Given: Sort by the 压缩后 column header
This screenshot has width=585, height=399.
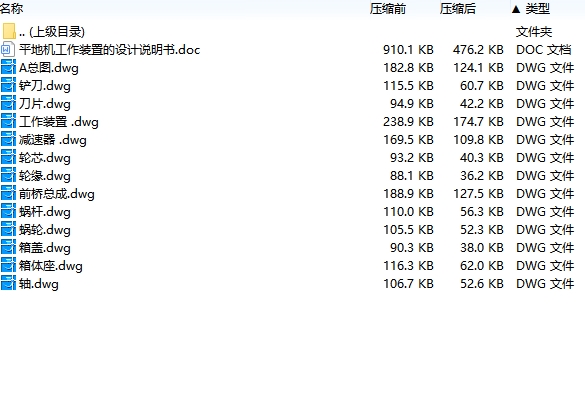Looking at the screenshot, I should (457, 9).
